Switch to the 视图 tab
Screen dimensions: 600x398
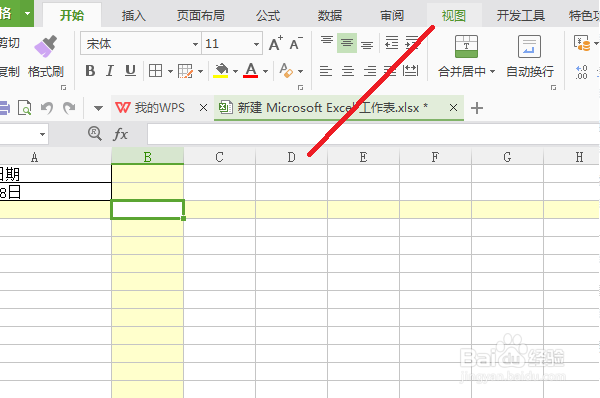454,16
